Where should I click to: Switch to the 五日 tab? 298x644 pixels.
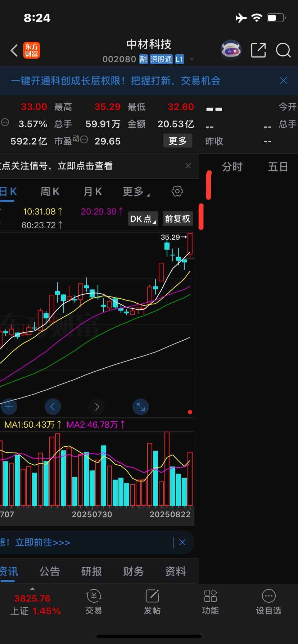pyautogui.click(x=278, y=167)
